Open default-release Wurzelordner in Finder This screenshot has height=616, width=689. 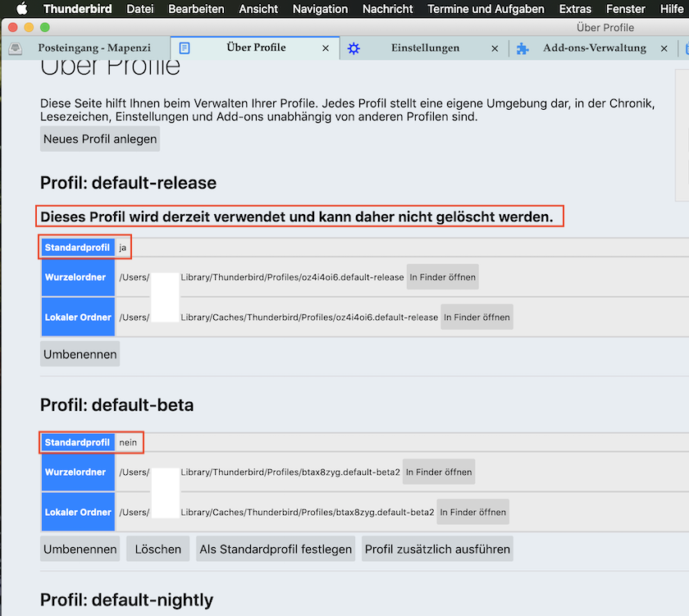click(x=442, y=277)
